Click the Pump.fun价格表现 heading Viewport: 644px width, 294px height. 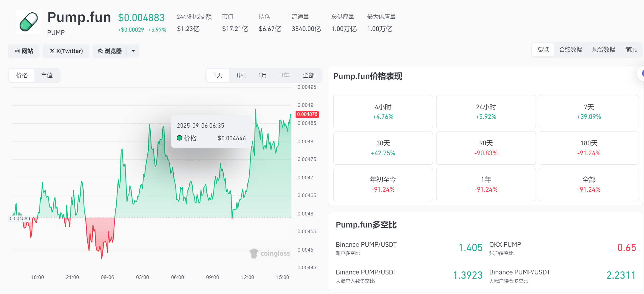(x=368, y=76)
